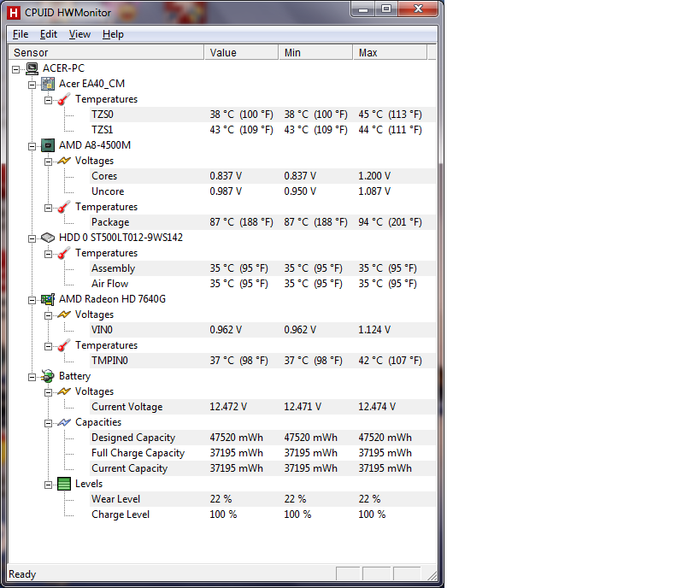Select the TZS0 temperature row
Viewport: 700px width, 588px height.
pyautogui.click(x=262, y=115)
